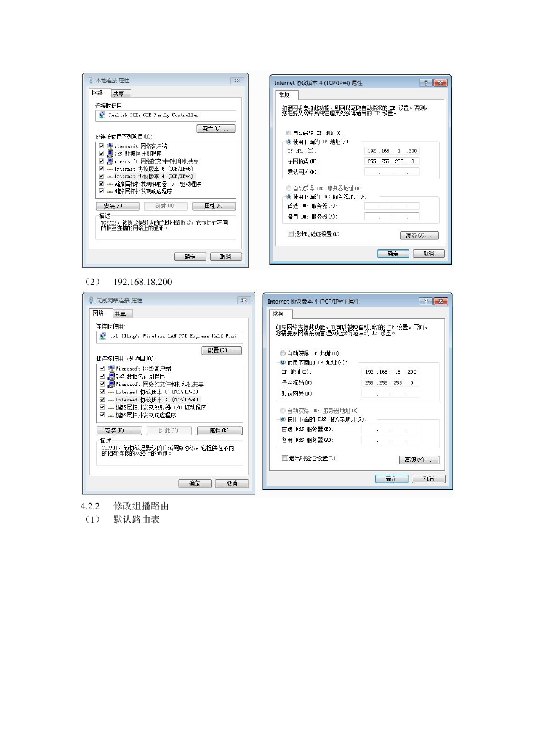Image resolution: width=535 pixels, height=756 pixels.
Task: Click the TCP/IPv6 protocol icon in 本地连接 属性
Action: 110,168
